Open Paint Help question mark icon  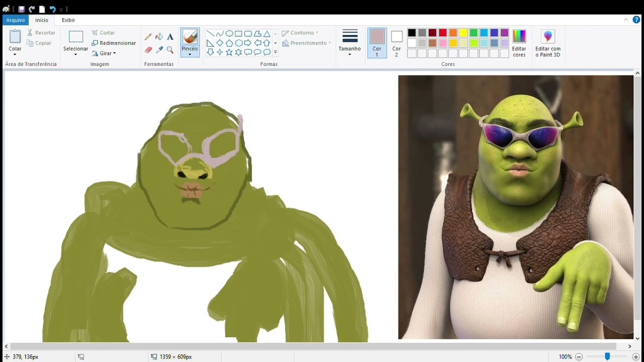pos(636,20)
